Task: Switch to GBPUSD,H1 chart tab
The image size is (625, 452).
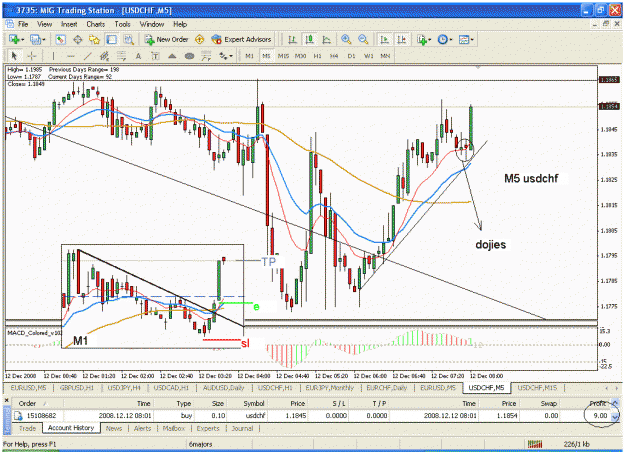Action: [77, 388]
